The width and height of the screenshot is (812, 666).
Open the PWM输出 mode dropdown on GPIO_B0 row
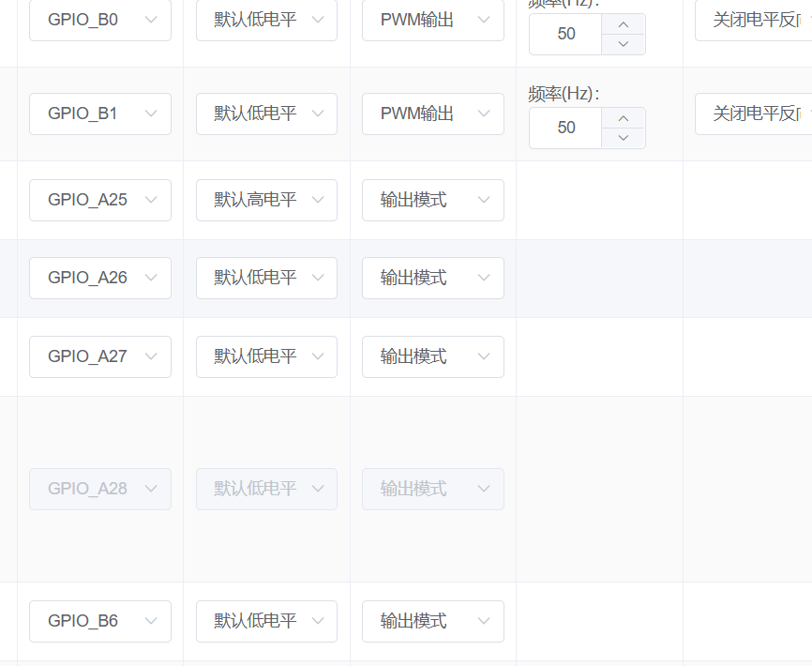(x=432, y=20)
